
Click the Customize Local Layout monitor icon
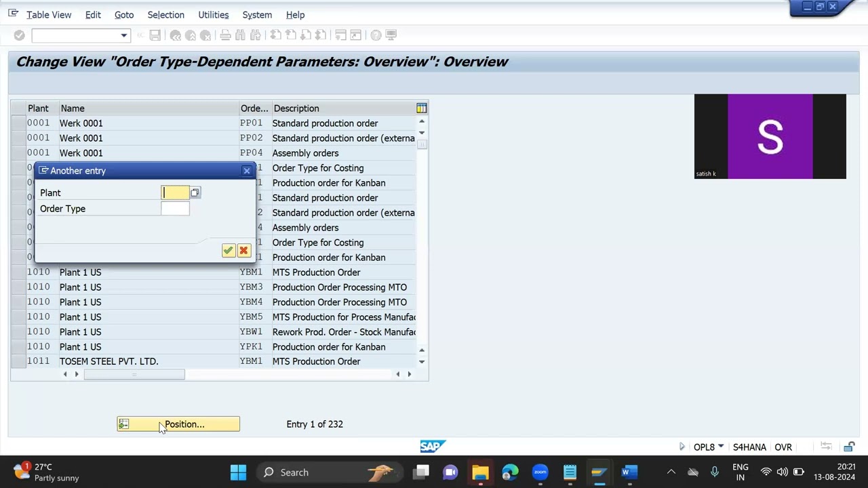pos(391,35)
